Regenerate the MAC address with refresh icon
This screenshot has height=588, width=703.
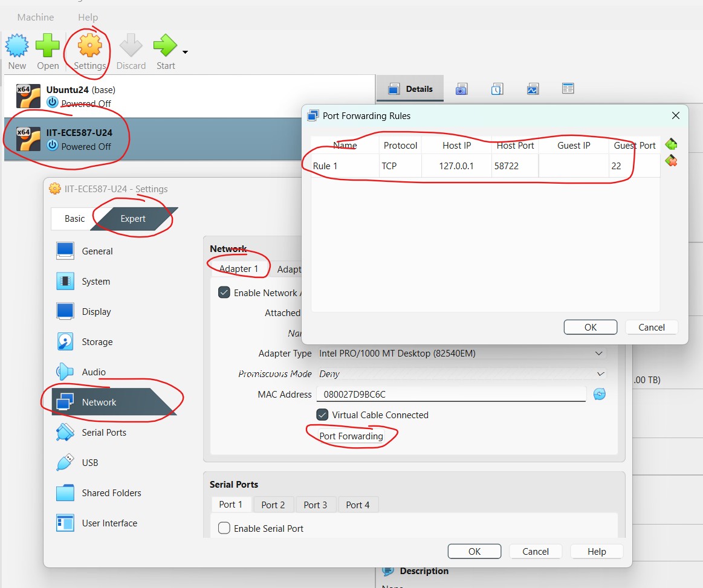point(599,395)
